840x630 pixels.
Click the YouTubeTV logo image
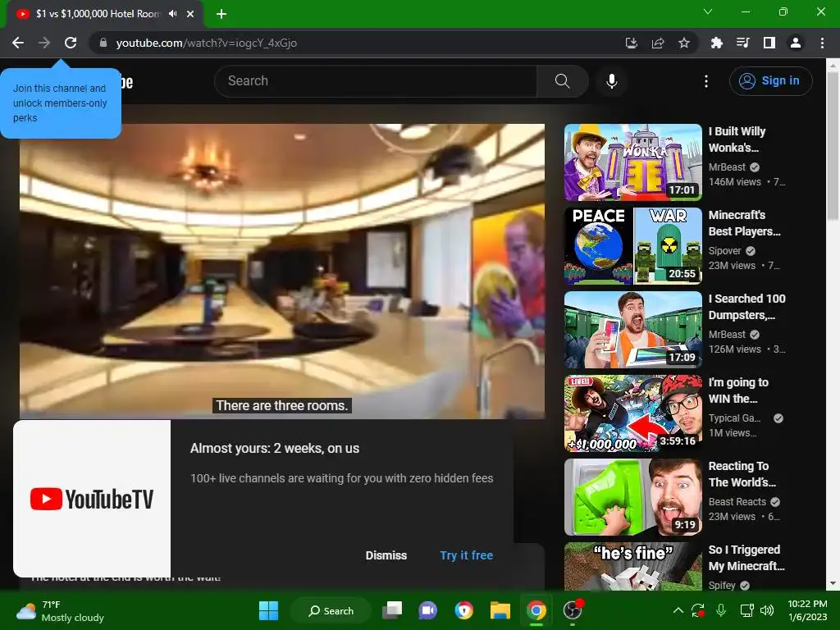pos(92,499)
